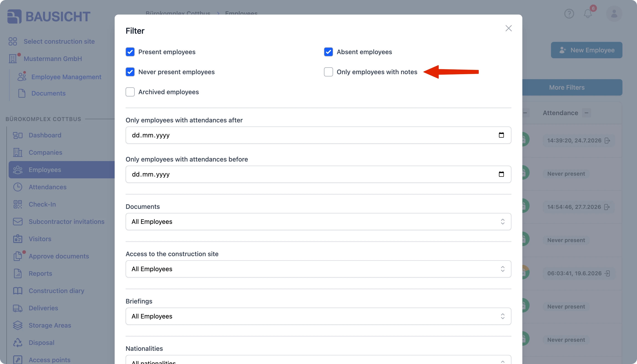
Task: Close the Filter dialog
Action: pyautogui.click(x=508, y=28)
